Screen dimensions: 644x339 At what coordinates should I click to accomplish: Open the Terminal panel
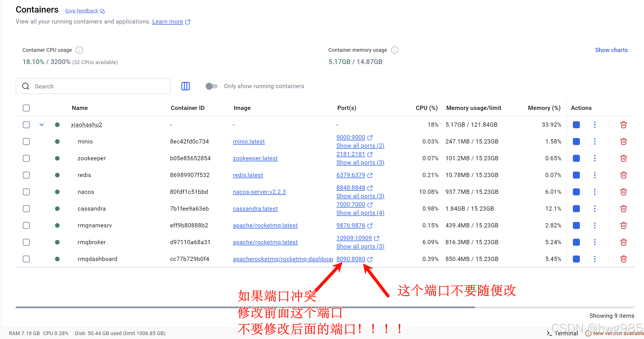pyautogui.click(x=562, y=333)
